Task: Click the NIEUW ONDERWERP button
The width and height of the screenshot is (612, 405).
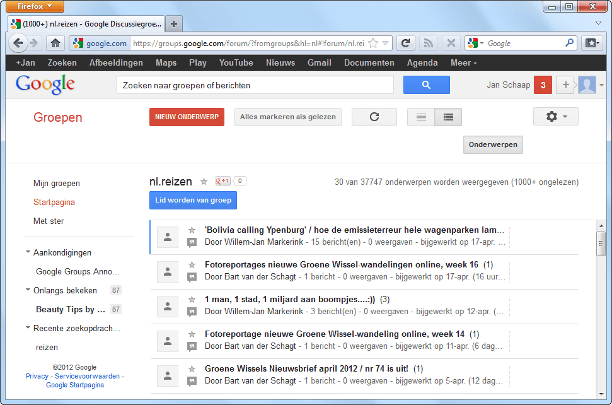Action: coord(187,117)
